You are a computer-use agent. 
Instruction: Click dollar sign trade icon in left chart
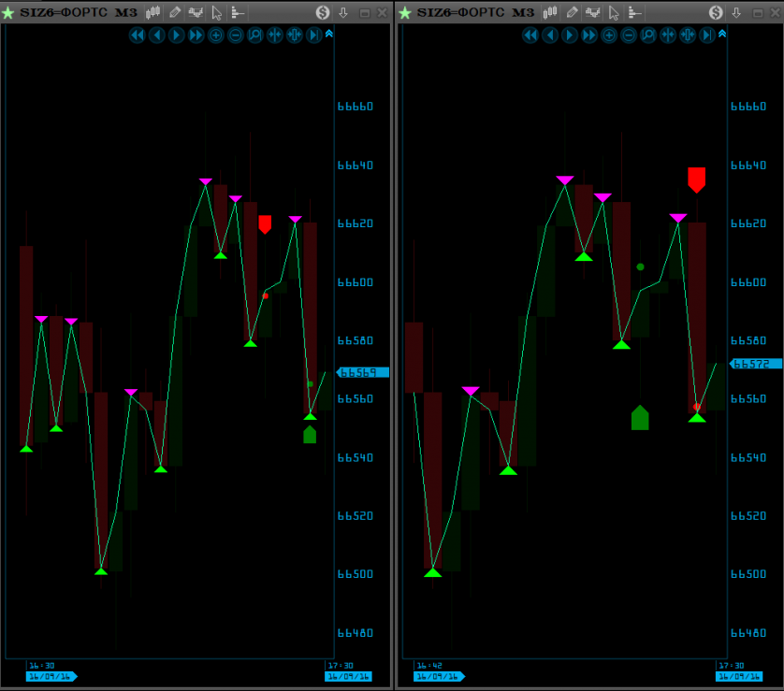click(x=322, y=12)
